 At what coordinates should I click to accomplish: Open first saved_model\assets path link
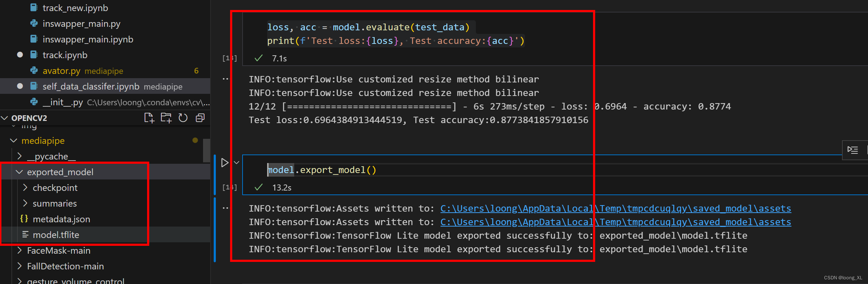point(615,208)
